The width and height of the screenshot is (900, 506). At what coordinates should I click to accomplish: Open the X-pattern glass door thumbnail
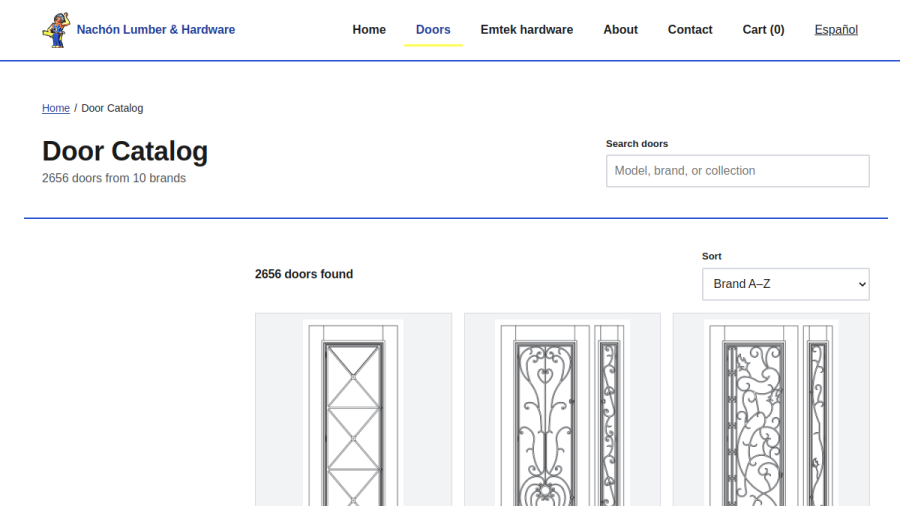tap(353, 412)
